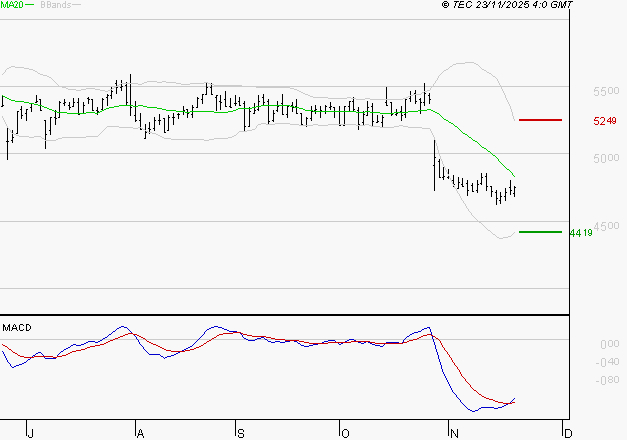Click the 4500 price axis label
The width and height of the screenshot is (627, 440).
tap(606, 226)
